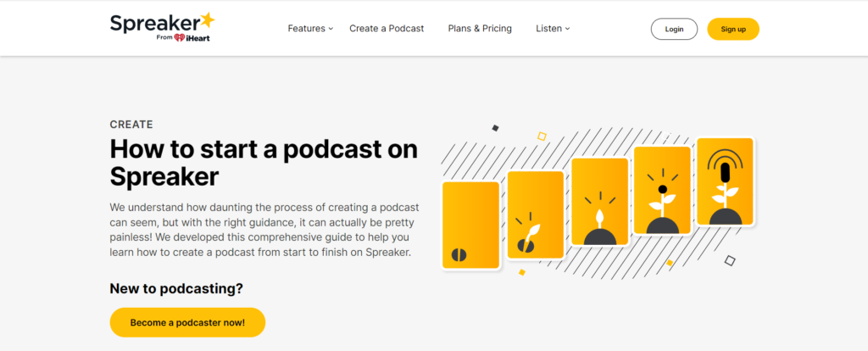Open Plans & Pricing page
The image size is (868, 351).
[480, 28]
